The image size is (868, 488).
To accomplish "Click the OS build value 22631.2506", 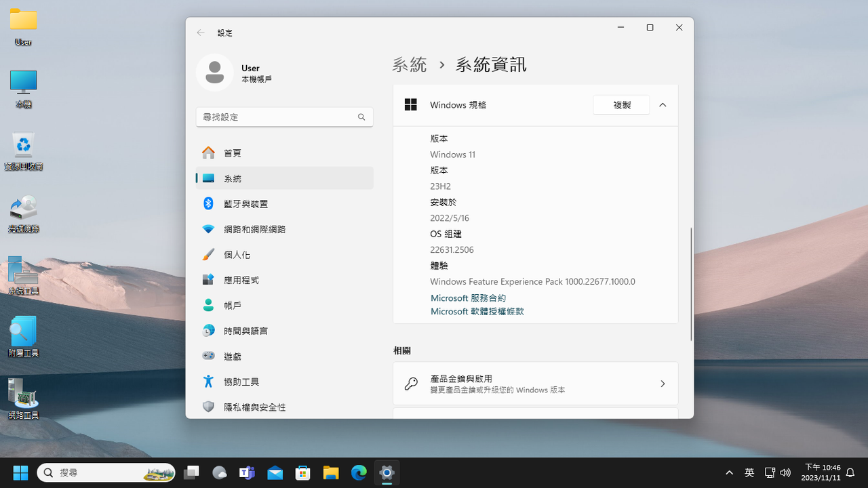I will pos(452,250).
